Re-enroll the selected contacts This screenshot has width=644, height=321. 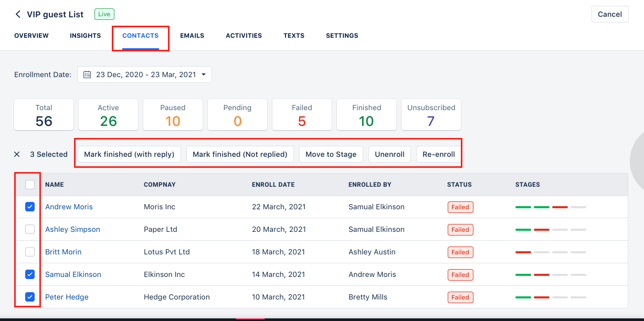coord(438,154)
